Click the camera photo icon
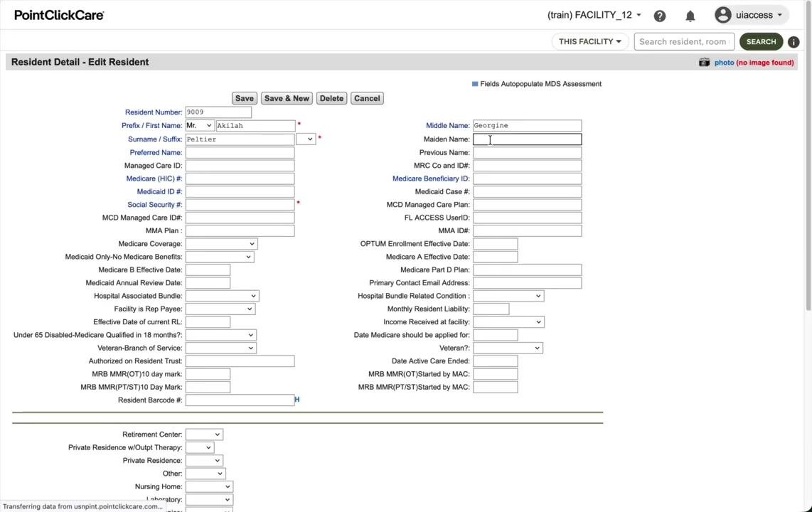 click(705, 63)
